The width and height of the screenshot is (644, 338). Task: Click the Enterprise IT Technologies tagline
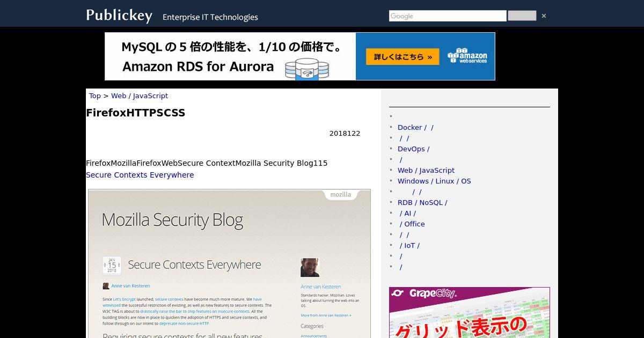210,17
